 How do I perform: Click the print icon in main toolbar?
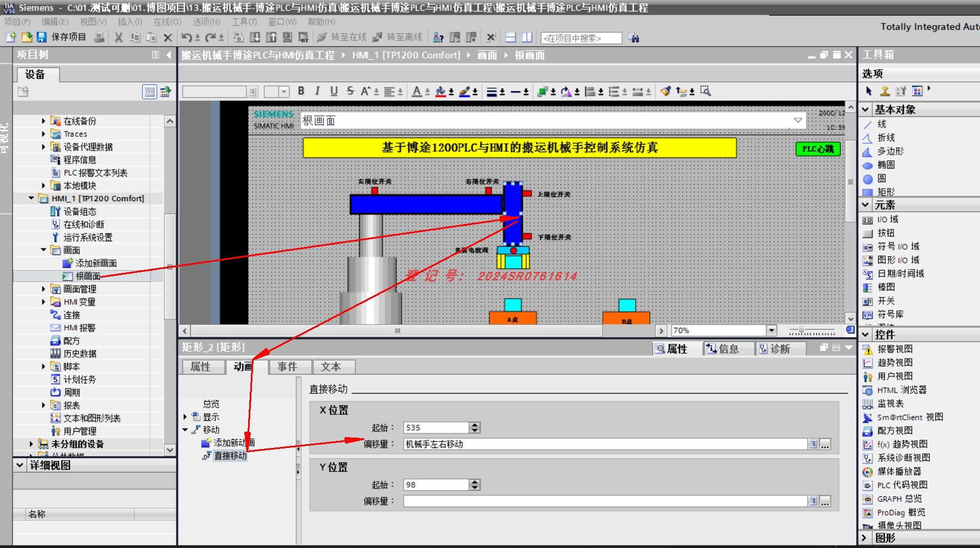(x=99, y=37)
